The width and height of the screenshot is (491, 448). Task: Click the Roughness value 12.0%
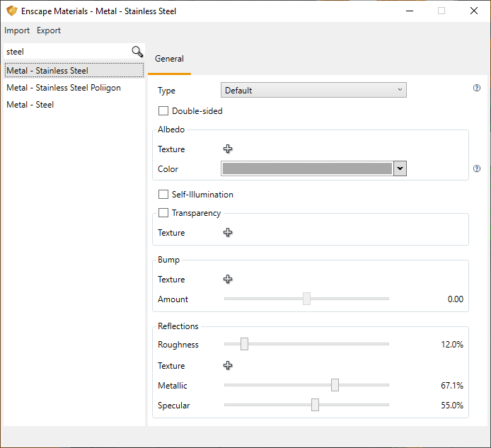point(452,345)
